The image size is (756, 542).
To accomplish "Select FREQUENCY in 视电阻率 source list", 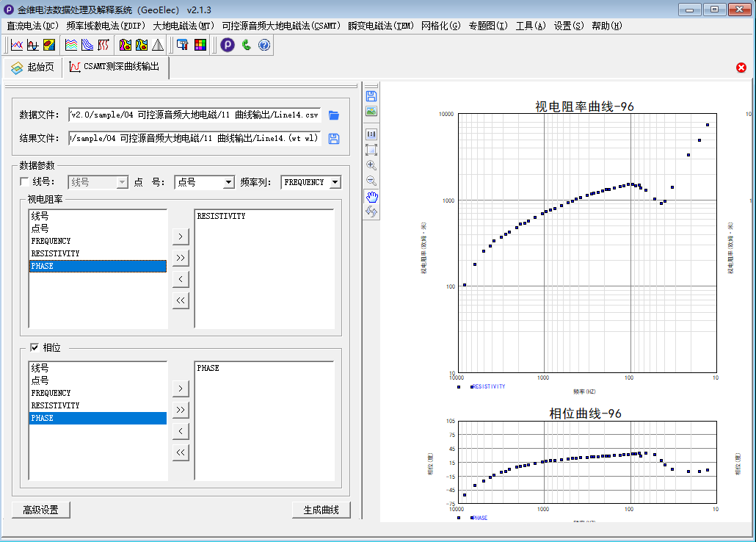I will pos(98,241).
